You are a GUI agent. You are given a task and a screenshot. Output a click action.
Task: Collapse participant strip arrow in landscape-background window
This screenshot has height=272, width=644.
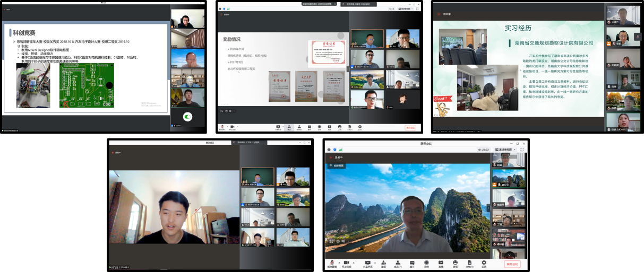[x=488, y=208]
